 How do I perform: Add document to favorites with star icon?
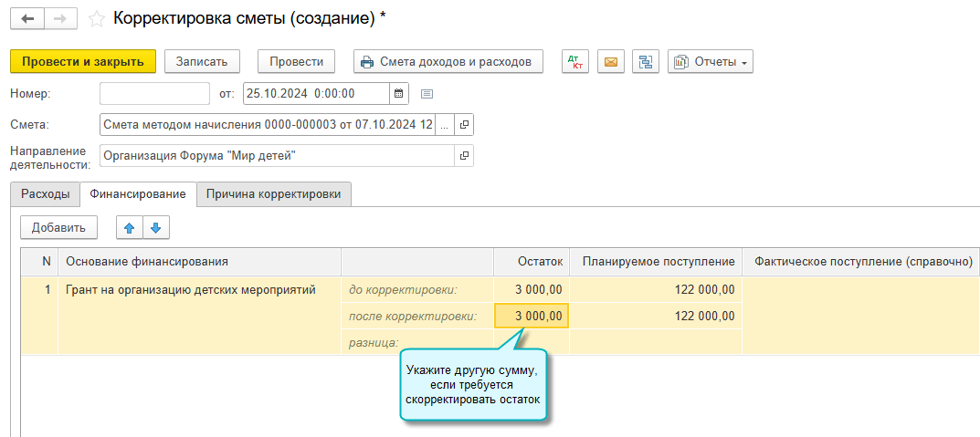pos(96,19)
